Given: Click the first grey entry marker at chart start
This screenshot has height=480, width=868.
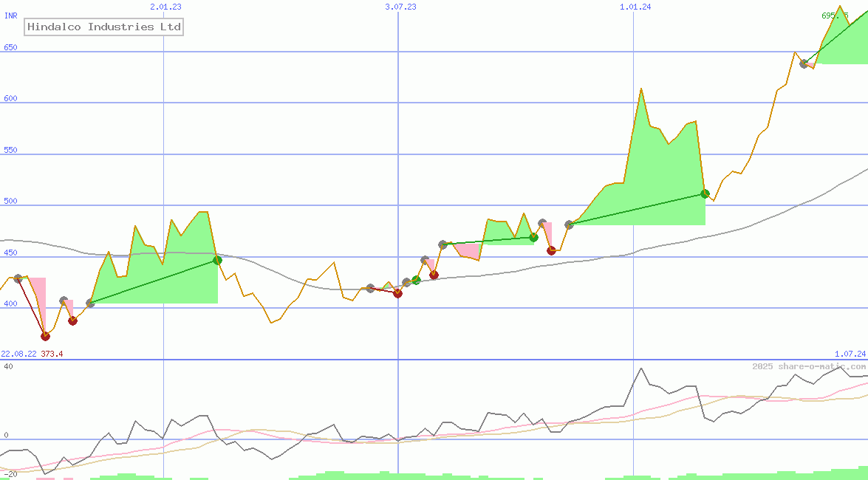Looking at the screenshot, I should [x=18, y=278].
